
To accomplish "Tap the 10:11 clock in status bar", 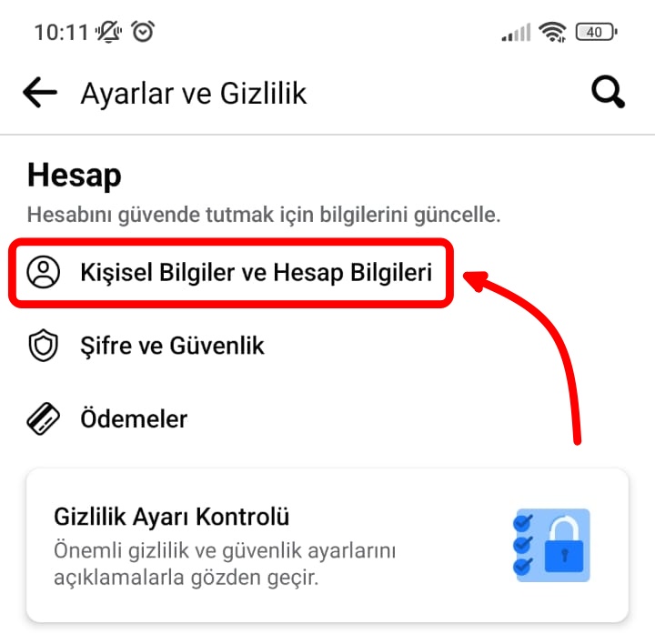I will 62,32.
